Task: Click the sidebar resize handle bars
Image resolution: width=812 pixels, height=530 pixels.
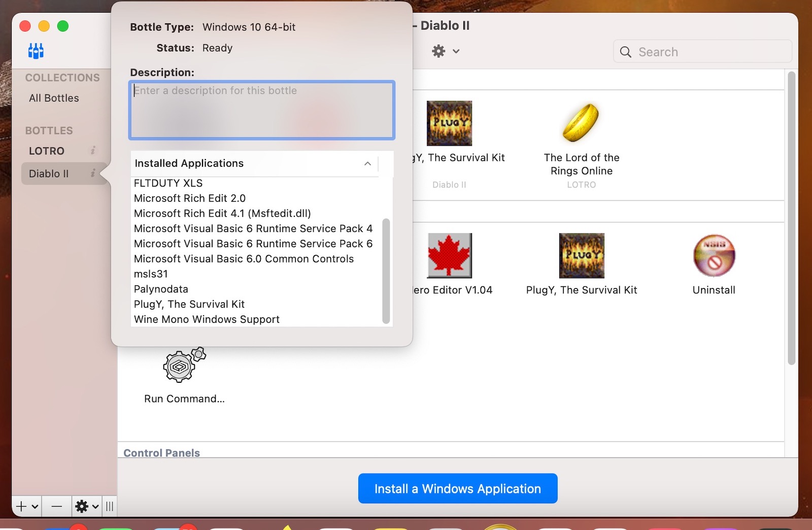Action: pos(110,506)
